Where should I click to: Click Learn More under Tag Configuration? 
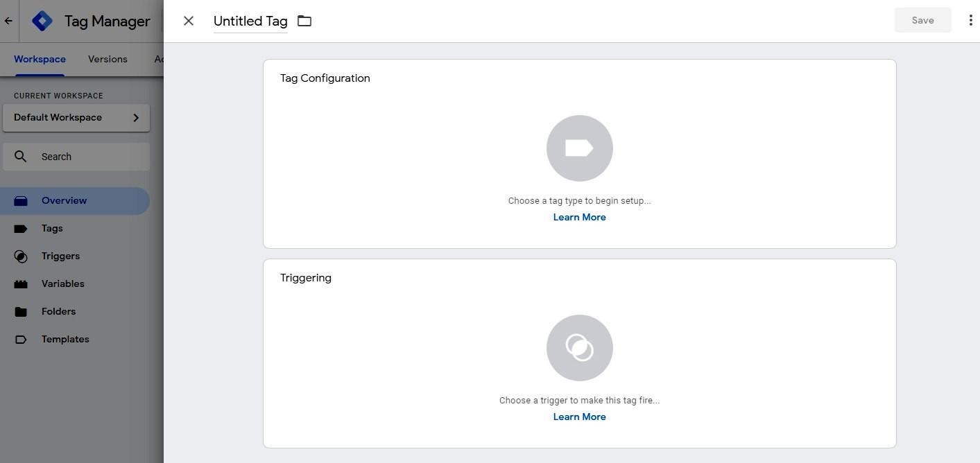point(579,217)
